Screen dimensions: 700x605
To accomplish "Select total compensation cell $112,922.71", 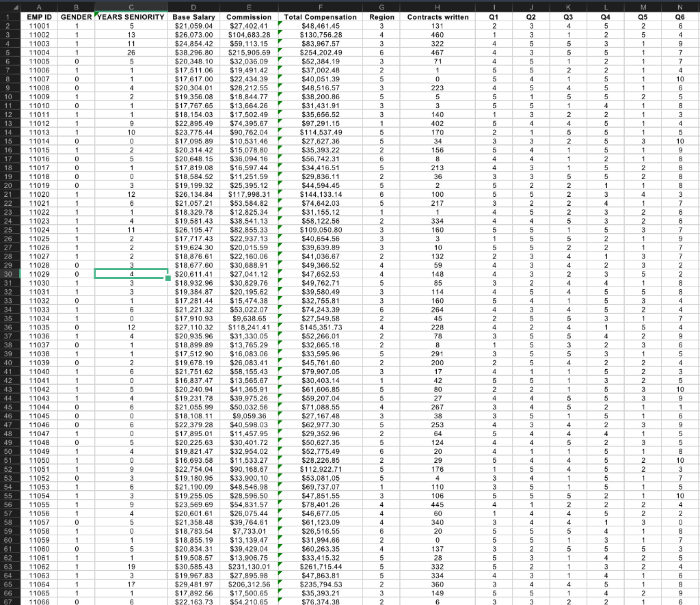I will (321, 469).
